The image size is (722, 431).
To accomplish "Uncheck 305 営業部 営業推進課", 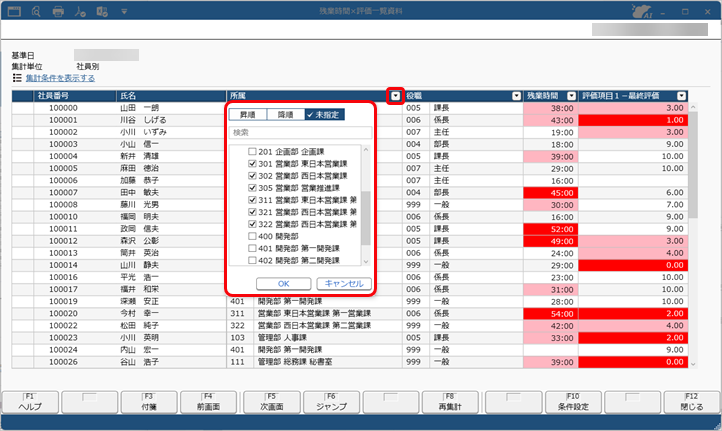I will point(252,188).
